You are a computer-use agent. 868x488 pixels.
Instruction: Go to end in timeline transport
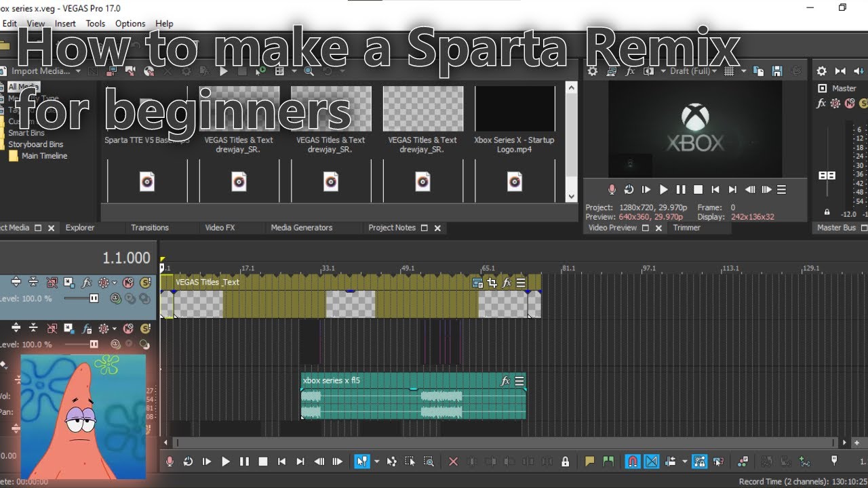coord(300,462)
